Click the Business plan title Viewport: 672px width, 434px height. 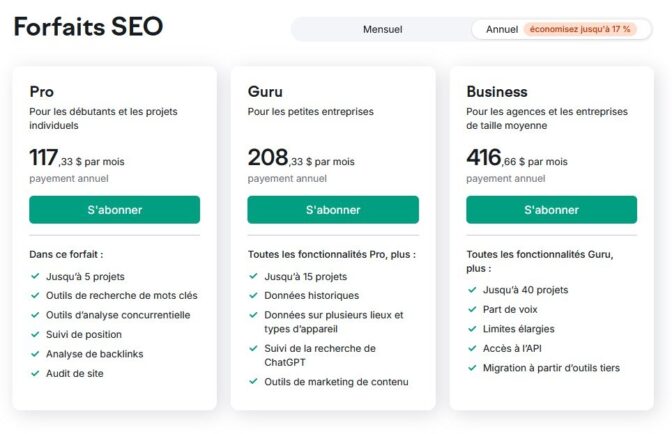[x=497, y=92]
